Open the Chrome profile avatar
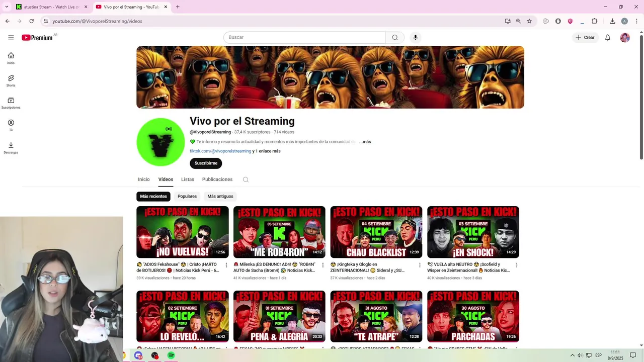 624,21
